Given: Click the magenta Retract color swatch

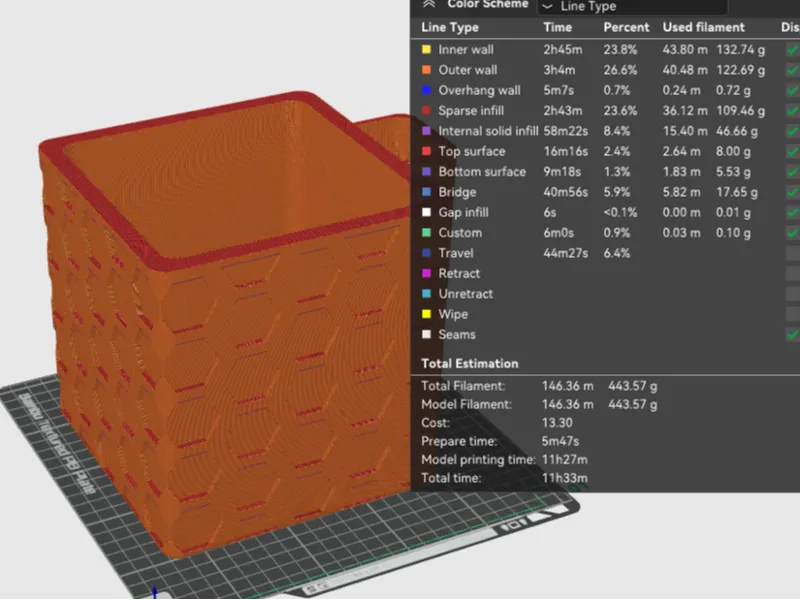Looking at the screenshot, I should click(427, 273).
